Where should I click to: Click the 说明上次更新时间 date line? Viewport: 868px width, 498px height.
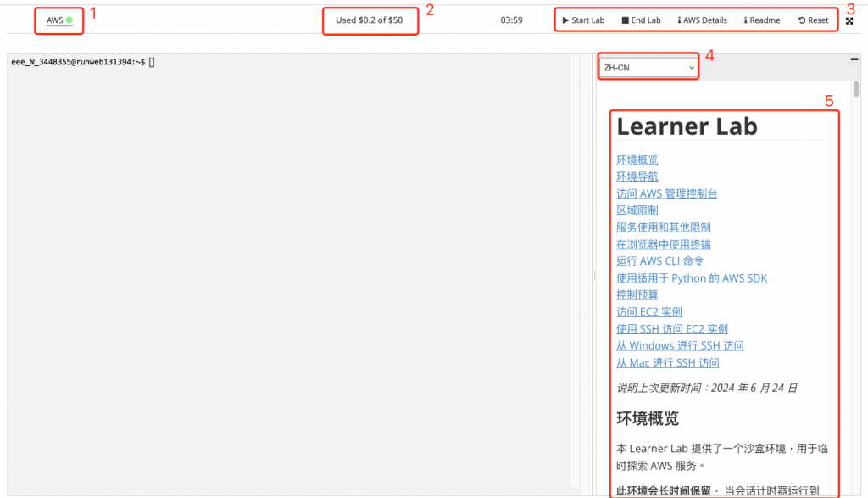pos(706,388)
